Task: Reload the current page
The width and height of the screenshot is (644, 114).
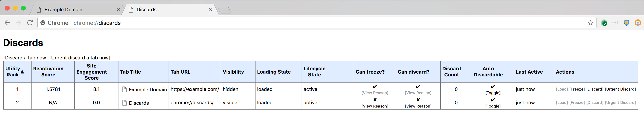Action: point(30,23)
